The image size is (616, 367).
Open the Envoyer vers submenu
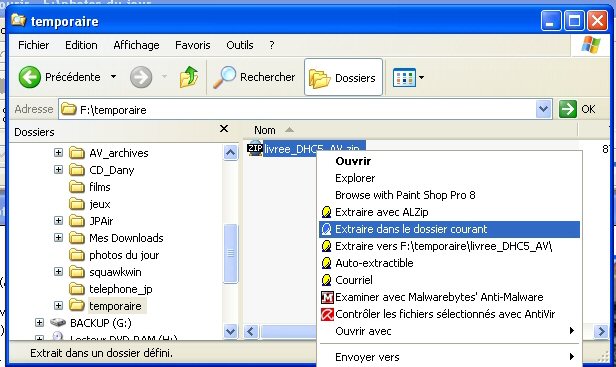(449, 357)
